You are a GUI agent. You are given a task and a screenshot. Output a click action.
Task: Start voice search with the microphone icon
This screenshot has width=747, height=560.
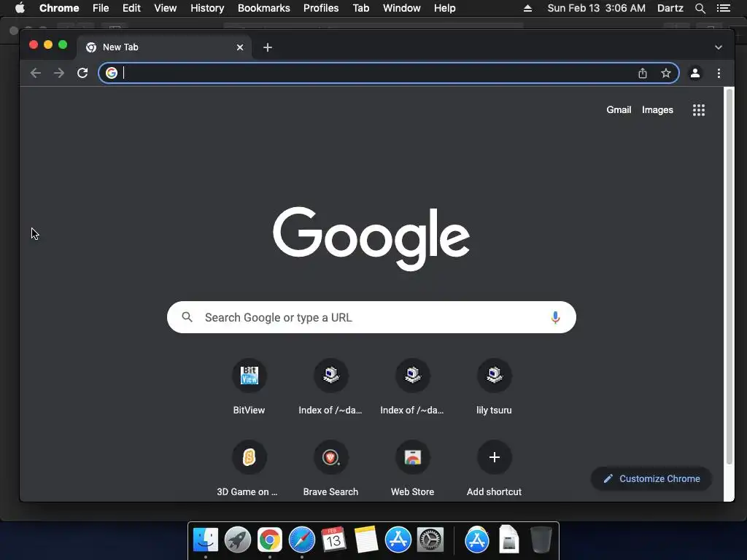pyautogui.click(x=555, y=317)
